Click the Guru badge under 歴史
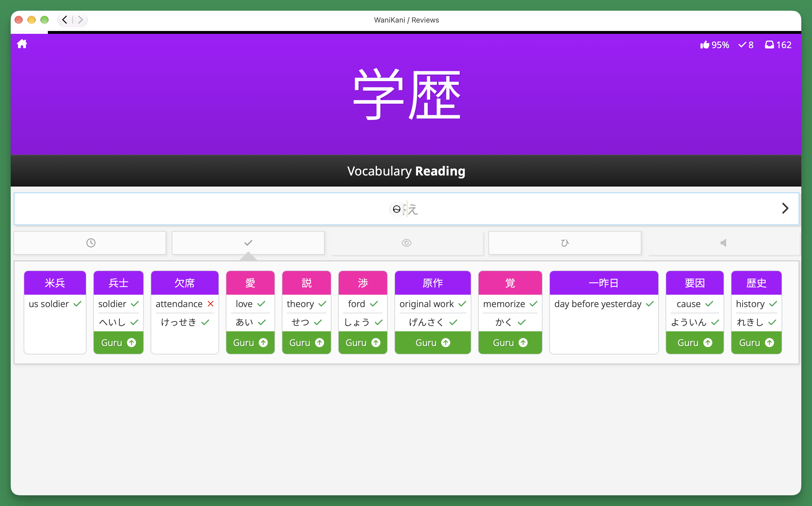Image resolution: width=812 pixels, height=506 pixels. (756, 343)
